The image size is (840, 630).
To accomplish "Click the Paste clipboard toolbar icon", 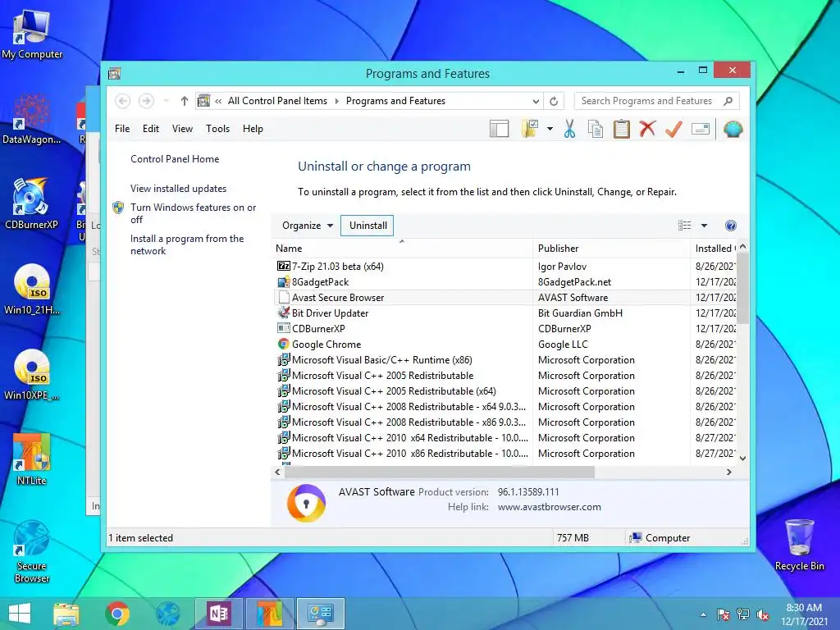I will [621, 129].
